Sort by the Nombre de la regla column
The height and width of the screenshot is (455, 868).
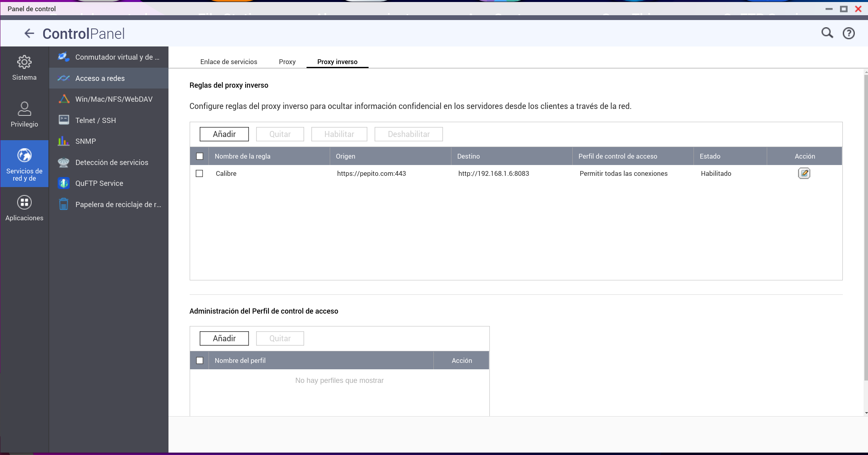[x=243, y=156]
